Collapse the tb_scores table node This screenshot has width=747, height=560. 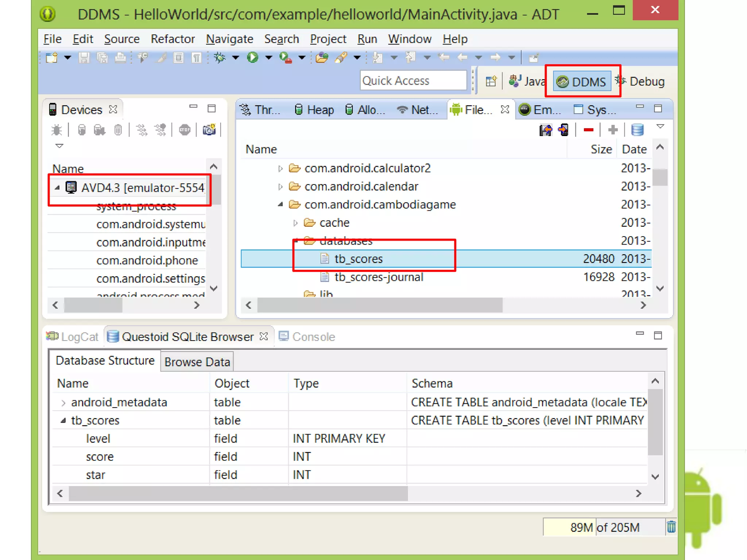63,421
